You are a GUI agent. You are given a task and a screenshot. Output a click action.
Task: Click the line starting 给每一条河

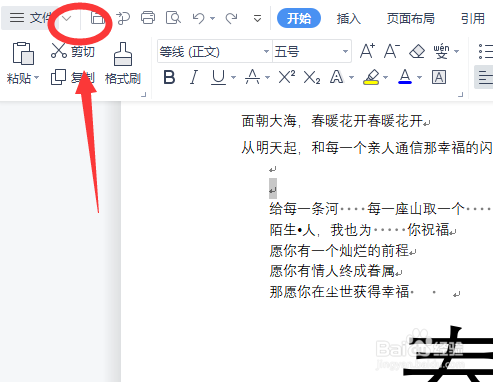click(381, 209)
